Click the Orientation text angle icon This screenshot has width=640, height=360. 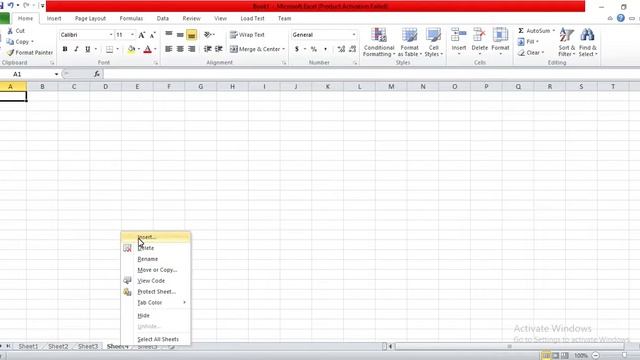[x=208, y=35]
